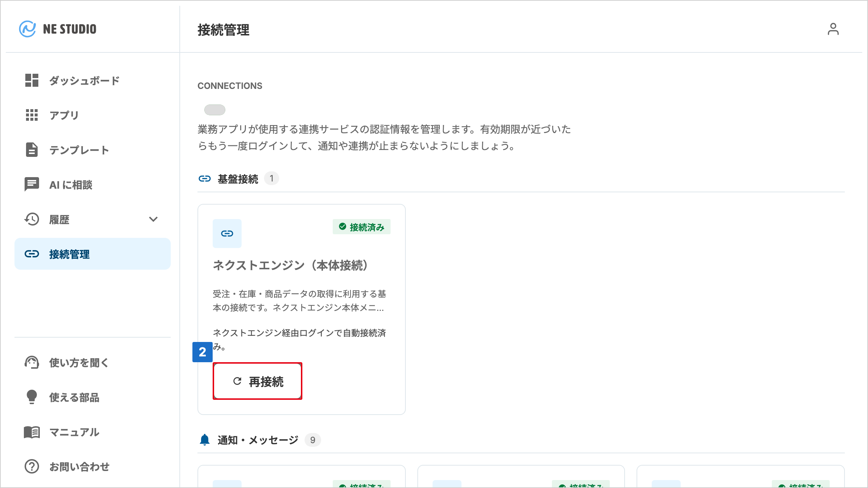Open お問い合わせ link

tap(93, 466)
